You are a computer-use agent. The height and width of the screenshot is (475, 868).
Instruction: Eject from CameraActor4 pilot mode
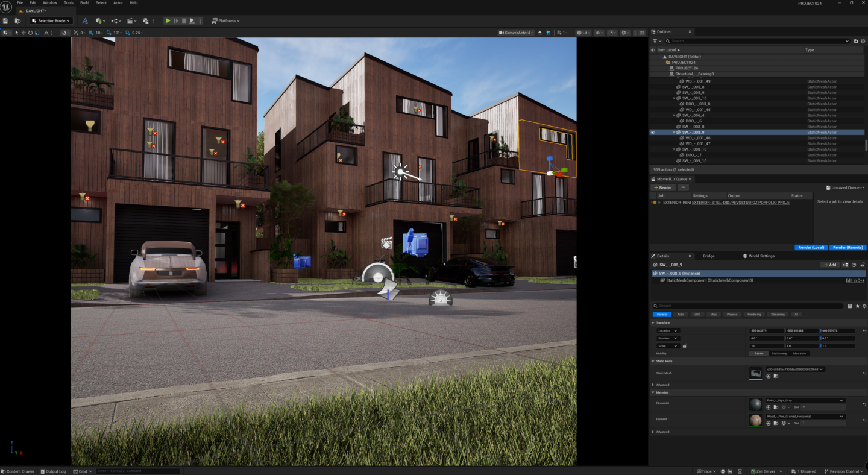click(540, 33)
